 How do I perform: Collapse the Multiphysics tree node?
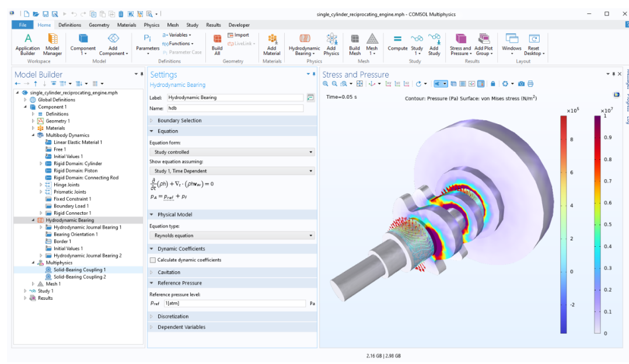pyautogui.click(x=33, y=263)
